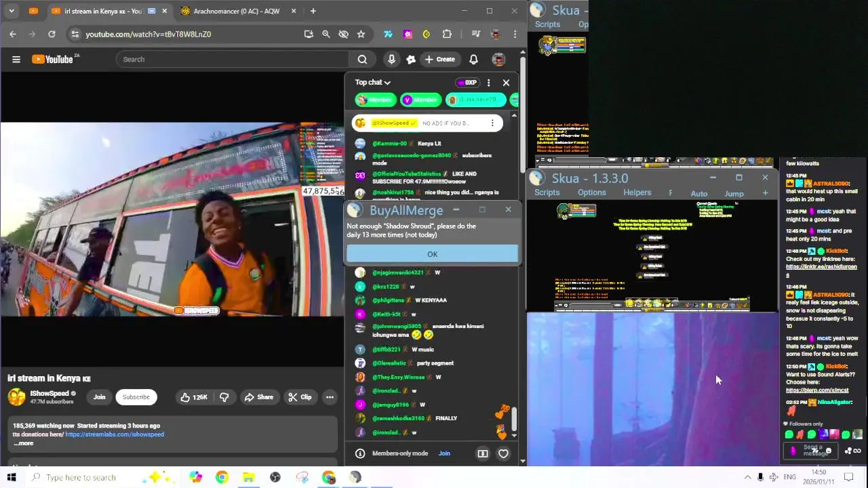Open the media control icon in Chrome toolbar

(x=476, y=34)
